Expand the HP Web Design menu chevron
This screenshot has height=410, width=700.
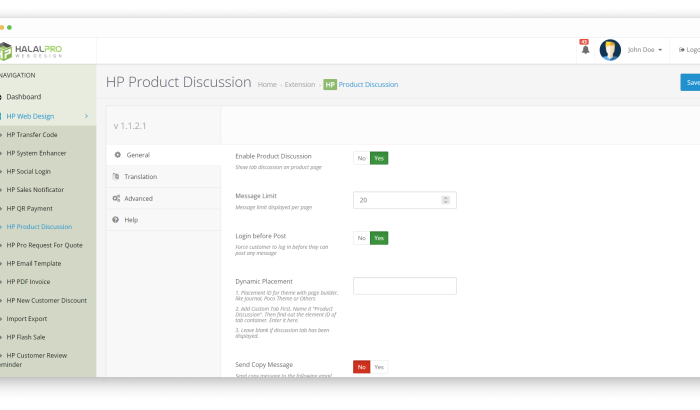pyautogui.click(x=86, y=116)
